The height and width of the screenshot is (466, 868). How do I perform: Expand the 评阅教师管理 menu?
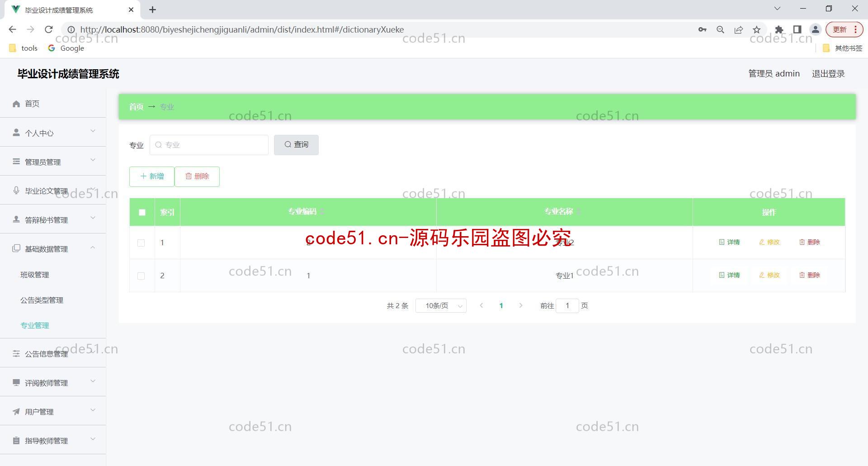pos(53,382)
